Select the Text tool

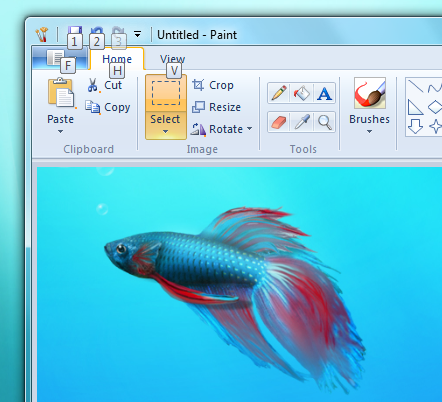[324, 93]
